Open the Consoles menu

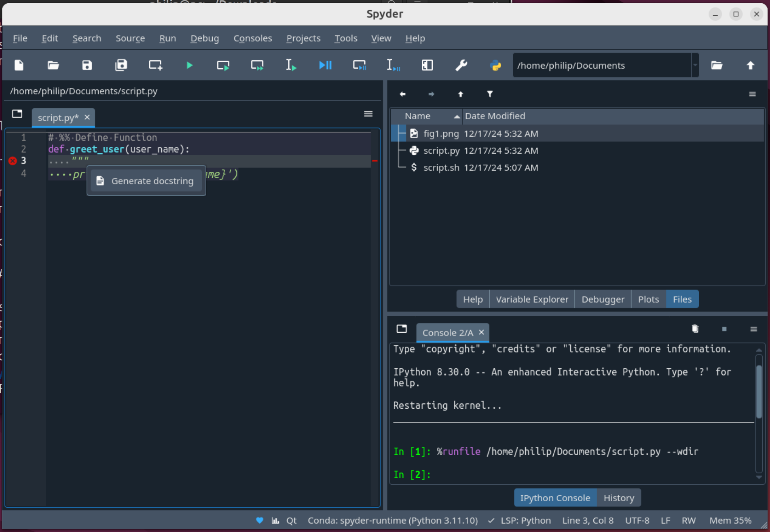point(253,38)
